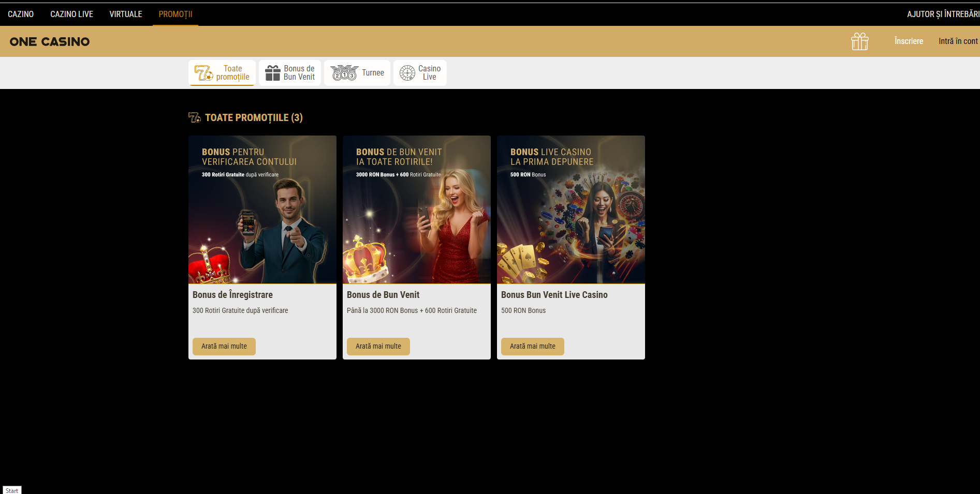Open the account verification bonus banner image

(262, 209)
